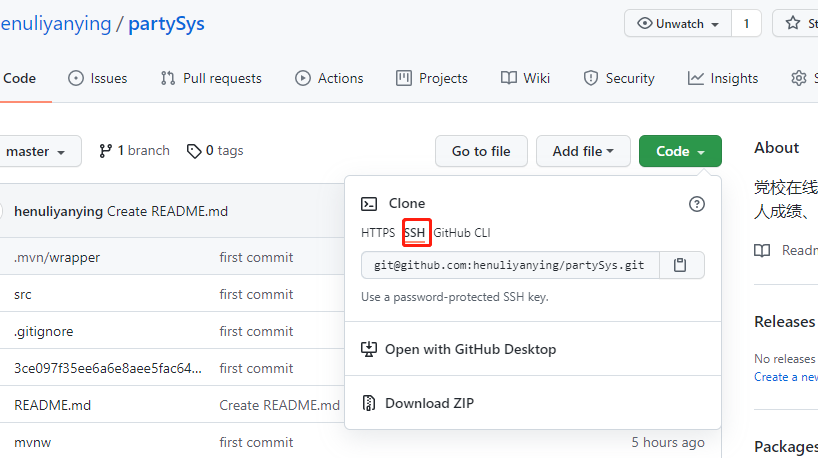Open the henuliyanying commit author link
The image size is (818, 458).
coord(58,211)
